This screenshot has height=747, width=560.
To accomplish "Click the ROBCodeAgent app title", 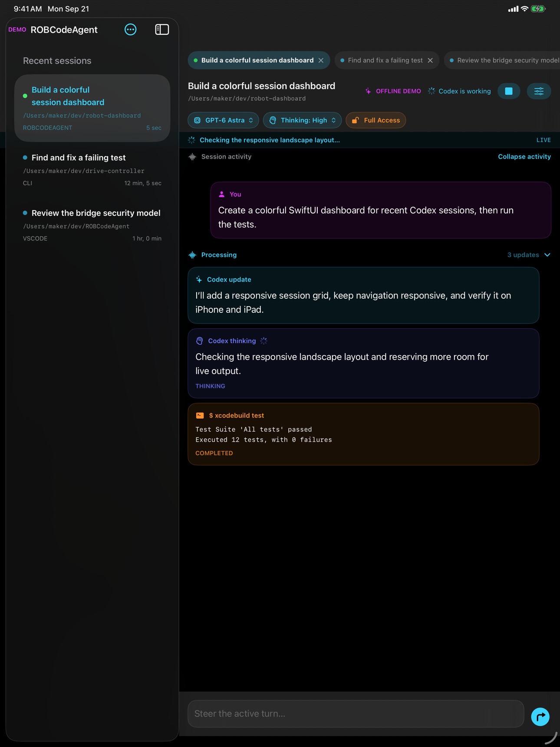I will point(64,30).
